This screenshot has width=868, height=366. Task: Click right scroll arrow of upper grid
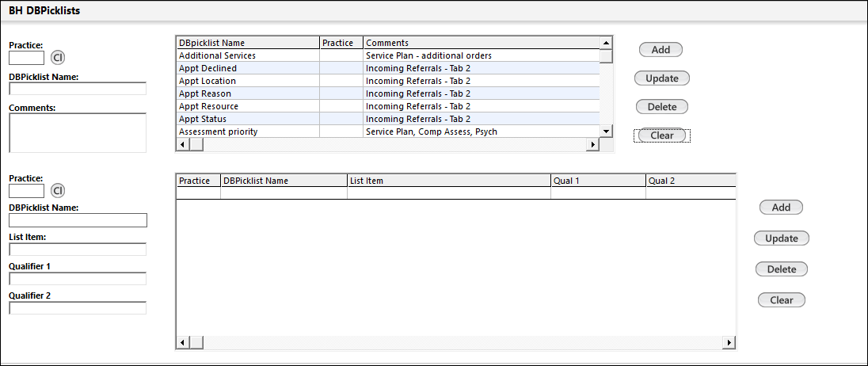591,144
